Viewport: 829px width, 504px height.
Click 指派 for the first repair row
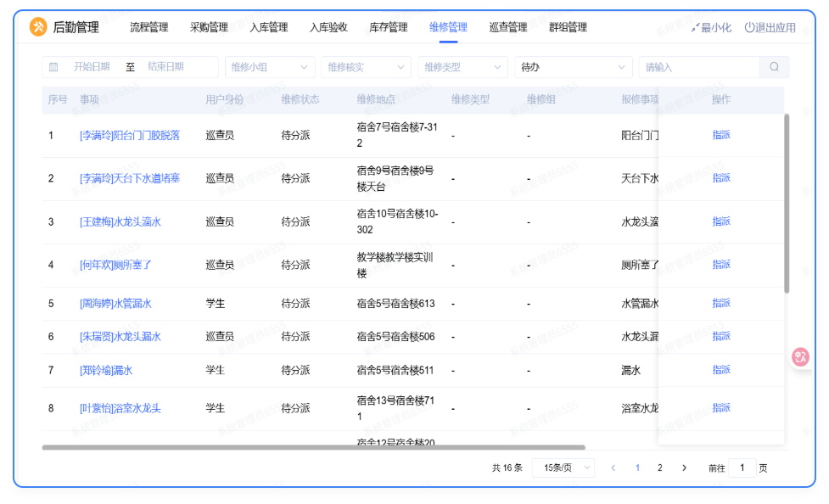click(x=721, y=135)
